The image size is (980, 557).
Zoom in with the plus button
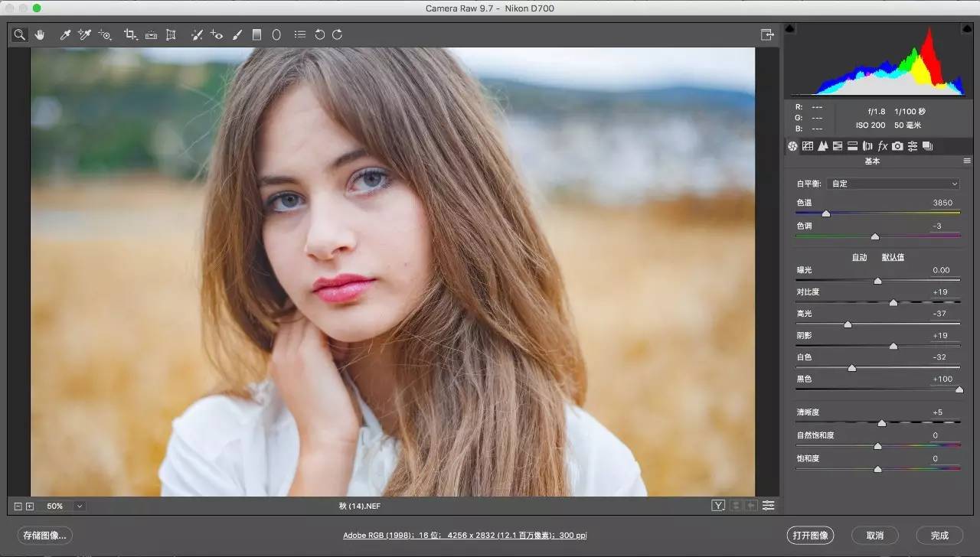(30, 506)
